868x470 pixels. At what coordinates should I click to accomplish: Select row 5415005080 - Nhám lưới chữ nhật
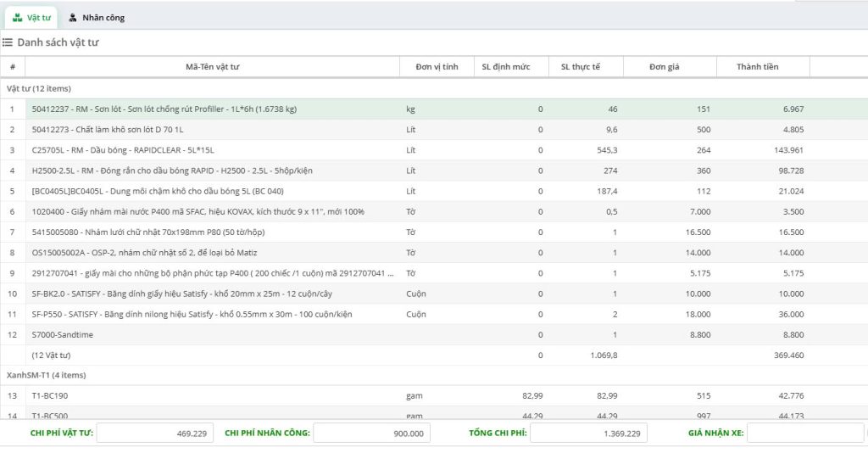click(434, 232)
